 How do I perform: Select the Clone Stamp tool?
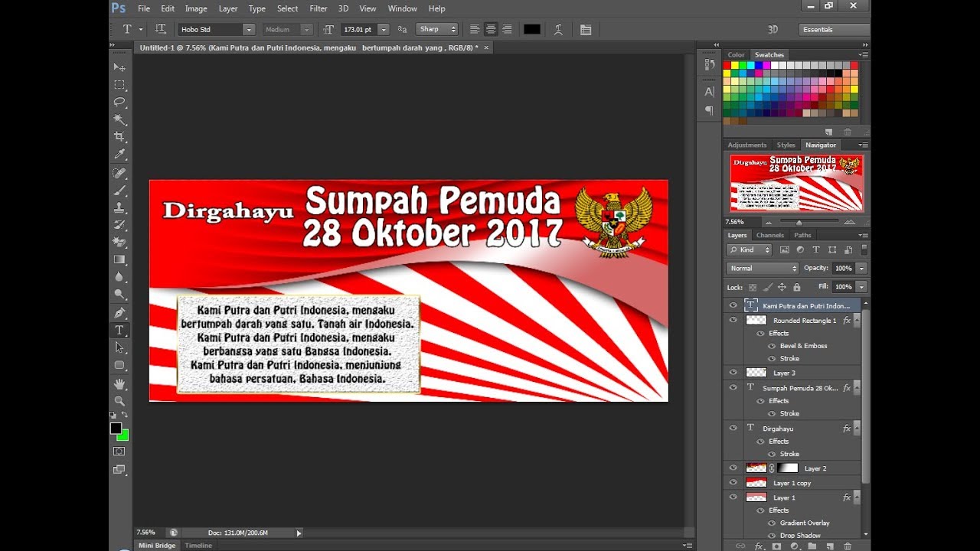click(x=119, y=207)
